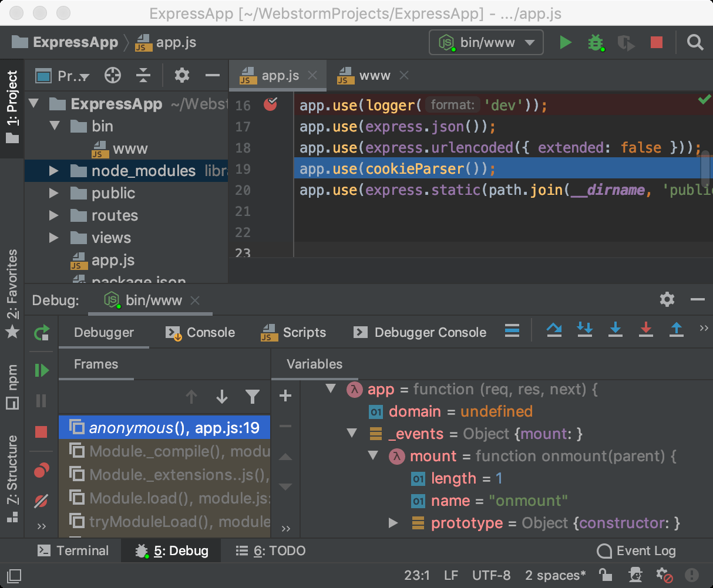Add new watch with plus icon
Image resolution: width=713 pixels, height=588 pixels.
coord(285,396)
